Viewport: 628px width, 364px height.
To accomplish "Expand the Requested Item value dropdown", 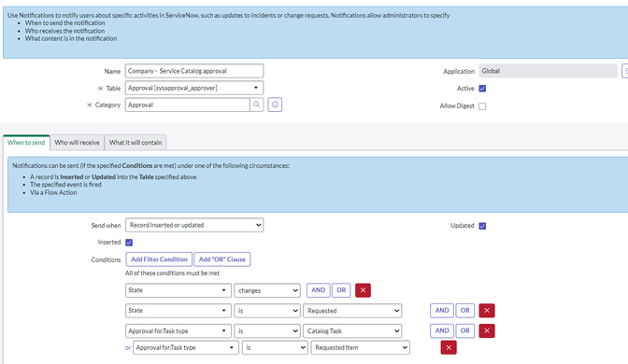I will pyautogui.click(x=361, y=347).
